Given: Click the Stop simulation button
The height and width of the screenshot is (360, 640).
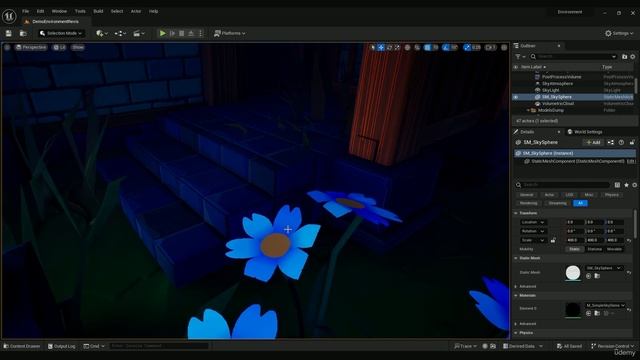Looking at the screenshot, I should click(x=182, y=33).
